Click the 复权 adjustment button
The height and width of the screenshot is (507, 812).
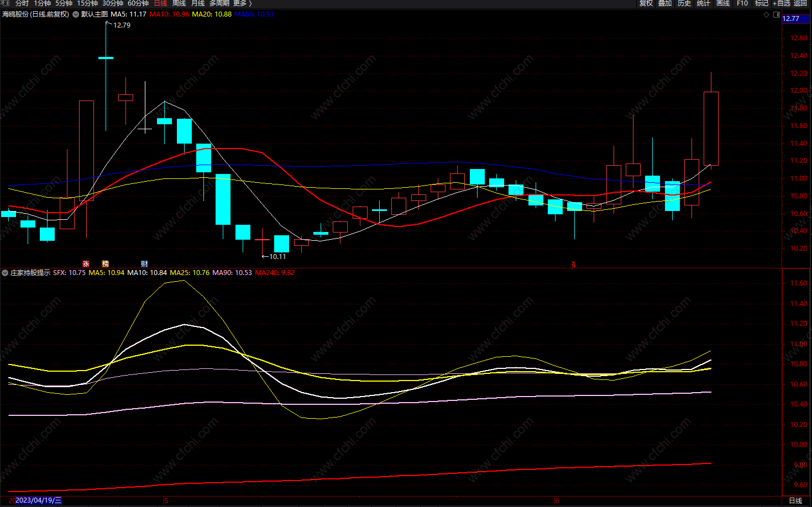pyautogui.click(x=646, y=3)
